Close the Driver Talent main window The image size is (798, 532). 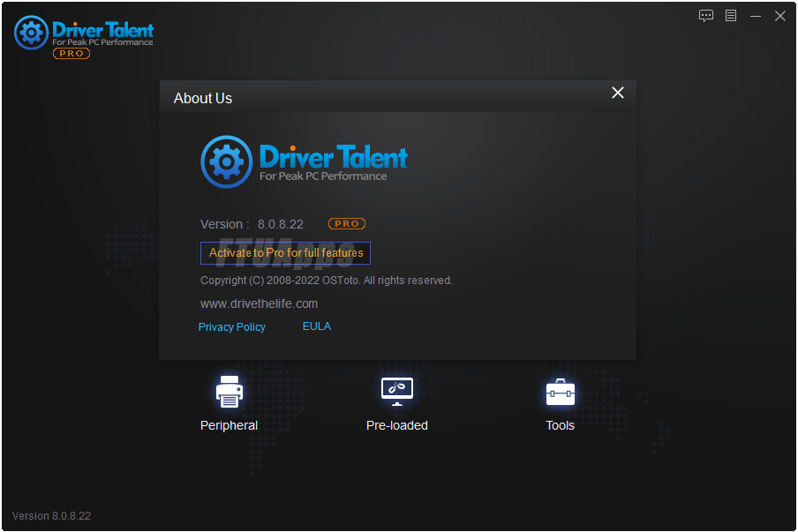[x=780, y=16]
